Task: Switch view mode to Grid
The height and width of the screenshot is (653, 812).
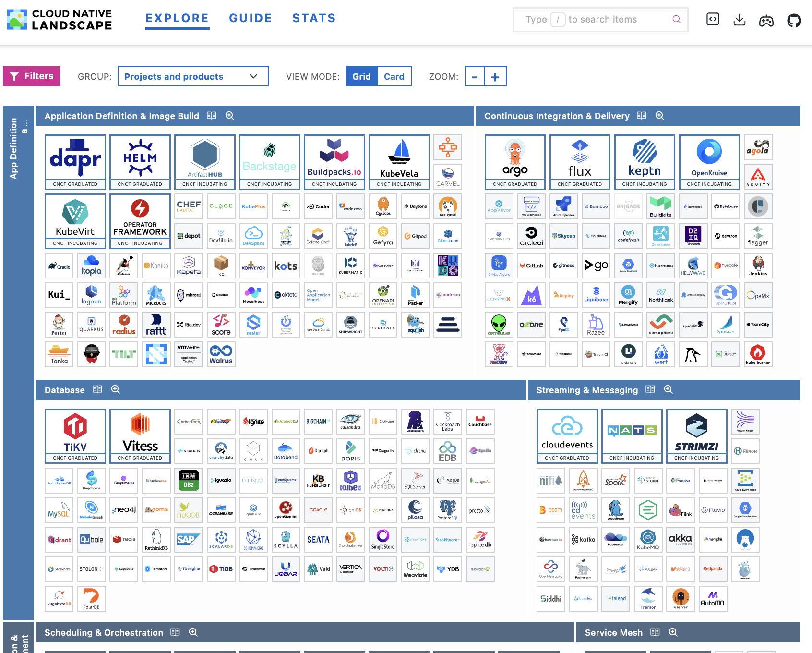Action: pos(362,77)
